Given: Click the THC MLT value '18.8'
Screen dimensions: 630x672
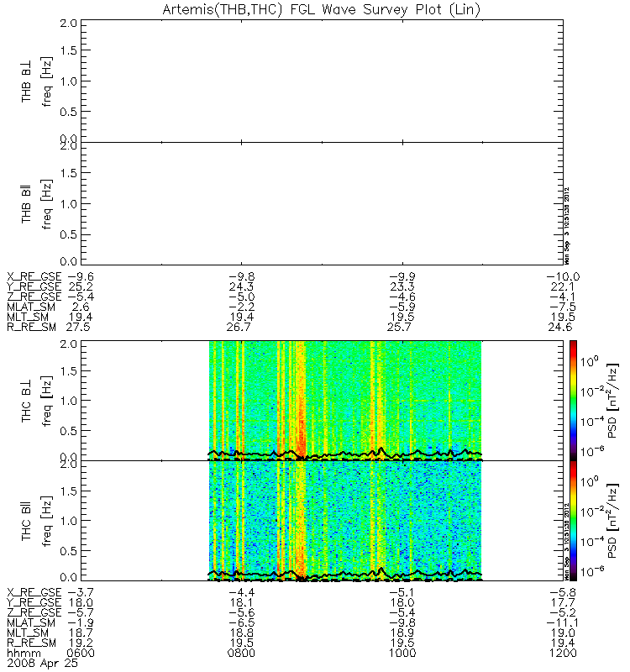Looking at the screenshot, I should tap(242, 633).
